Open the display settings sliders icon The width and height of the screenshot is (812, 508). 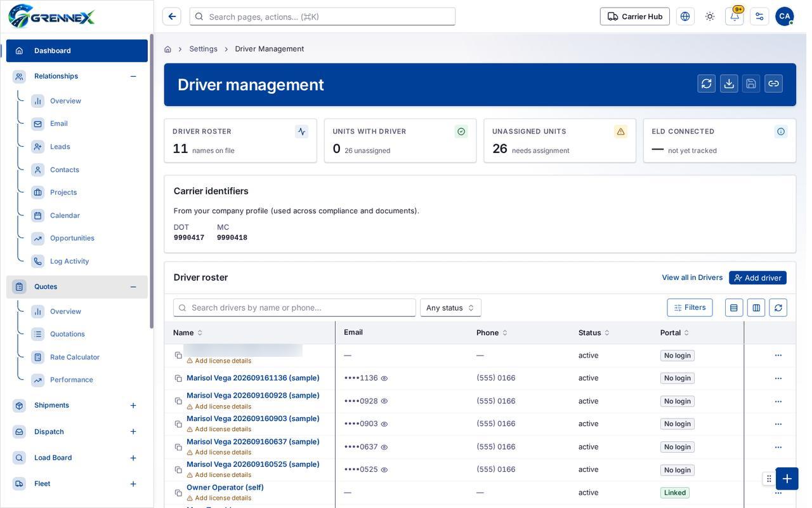[759, 17]
